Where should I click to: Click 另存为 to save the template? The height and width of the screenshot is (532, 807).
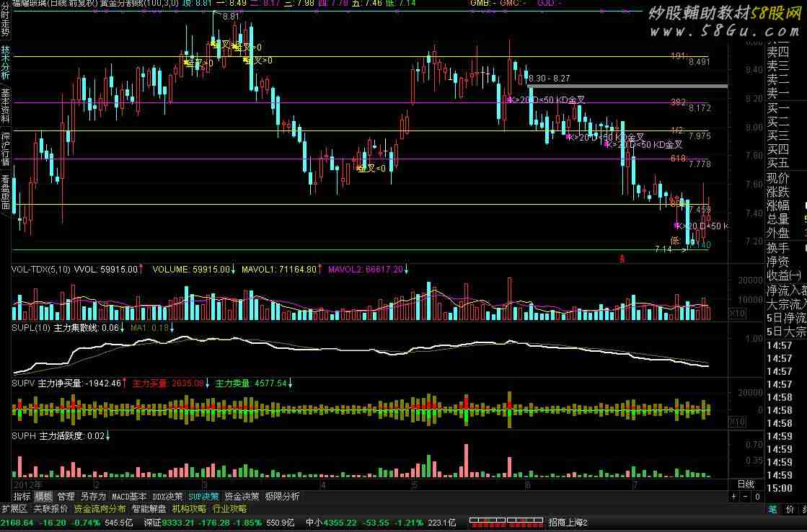pyautogui.click(x=93, y=497)
